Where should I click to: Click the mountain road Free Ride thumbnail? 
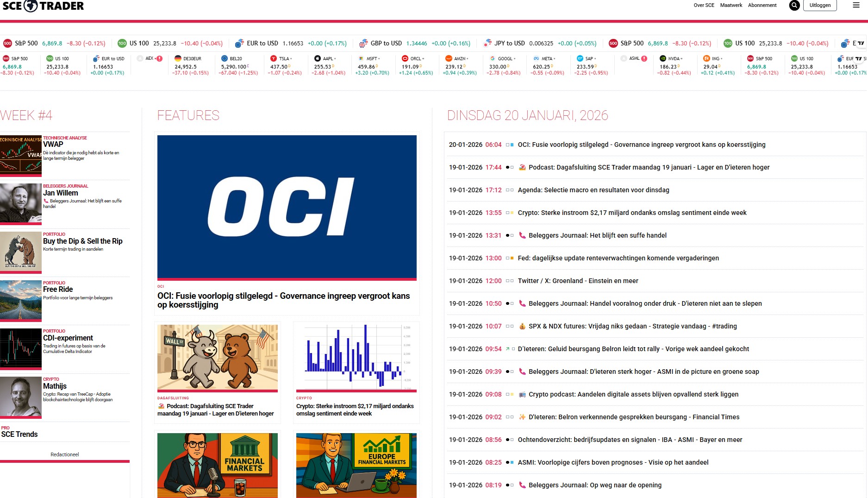click(21, 300)
